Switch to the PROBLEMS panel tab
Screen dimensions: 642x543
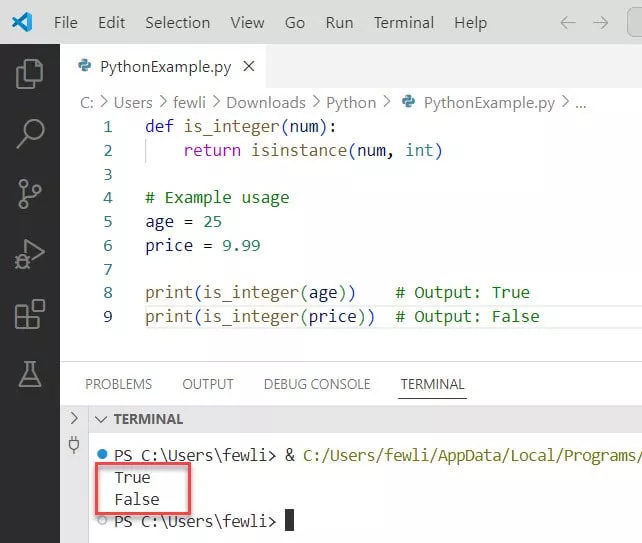(x=118, y=384)
